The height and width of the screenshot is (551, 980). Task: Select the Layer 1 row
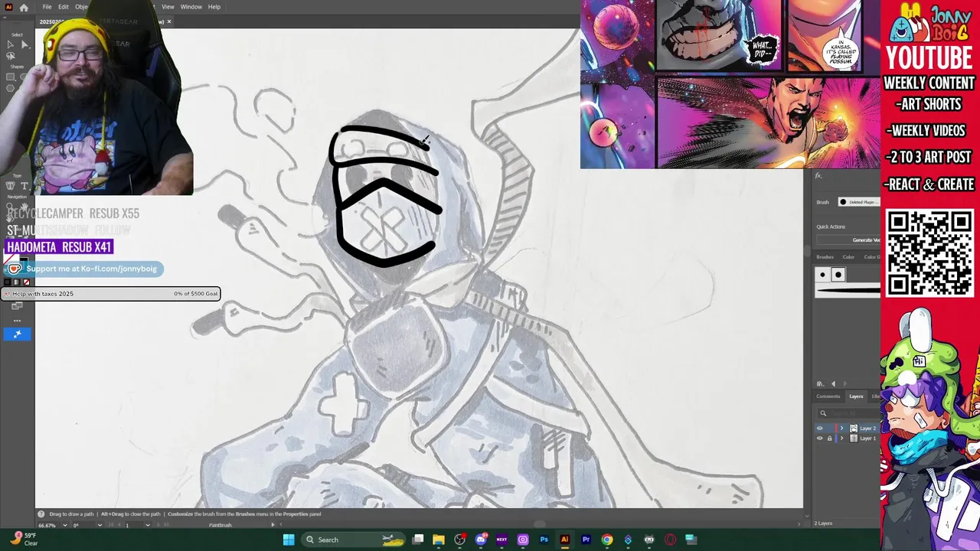pos(848,439)
